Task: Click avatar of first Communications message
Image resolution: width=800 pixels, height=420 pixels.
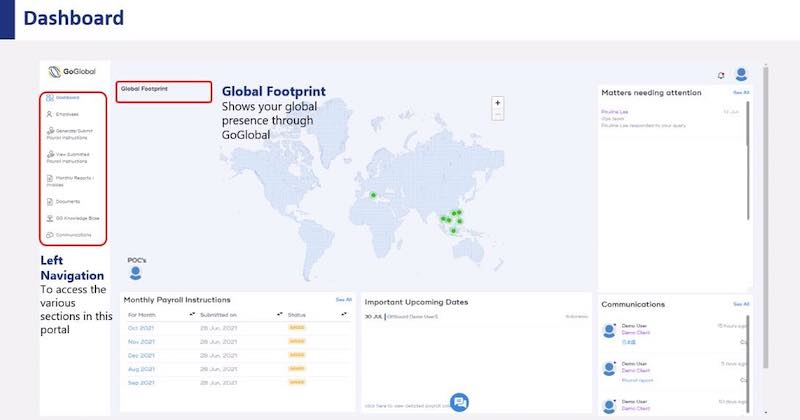Action: (x=609, y=331)
